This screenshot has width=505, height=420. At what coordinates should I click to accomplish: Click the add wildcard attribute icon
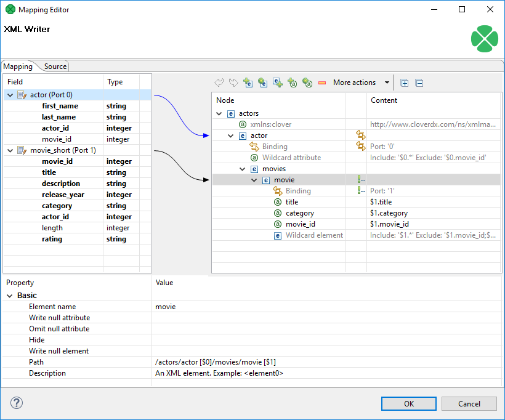point(307,83)
